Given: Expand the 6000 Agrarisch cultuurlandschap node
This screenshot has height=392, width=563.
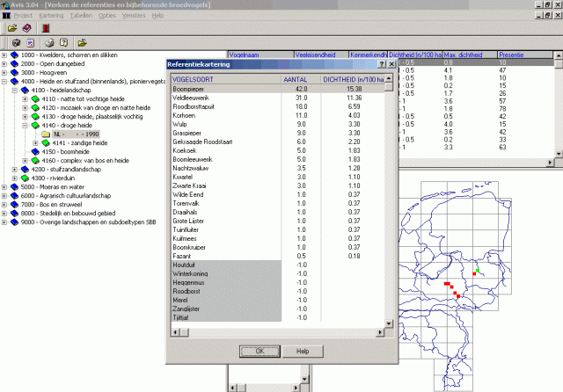Looking at the screenshot, I should (x=4, y=195).
